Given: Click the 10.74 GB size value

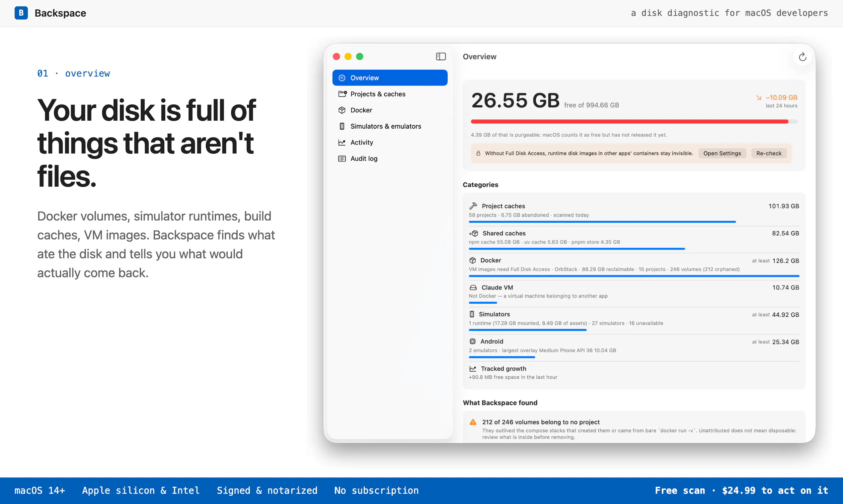Looking at the screenshot, I should (x=786, y=287).
